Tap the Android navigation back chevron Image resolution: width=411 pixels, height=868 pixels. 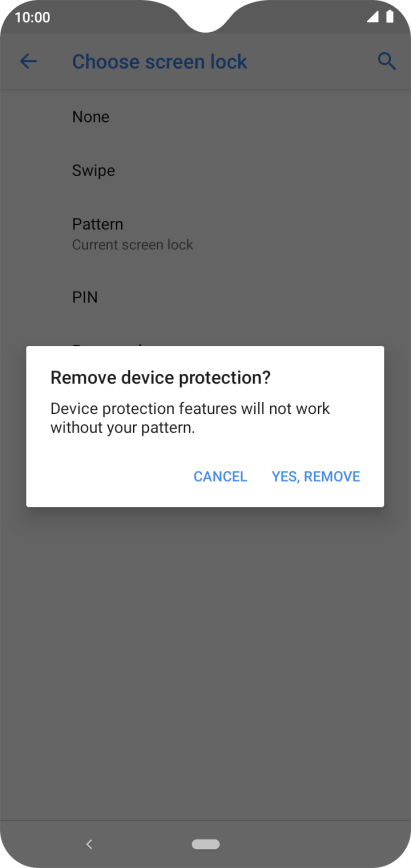[x=89, y=844]
